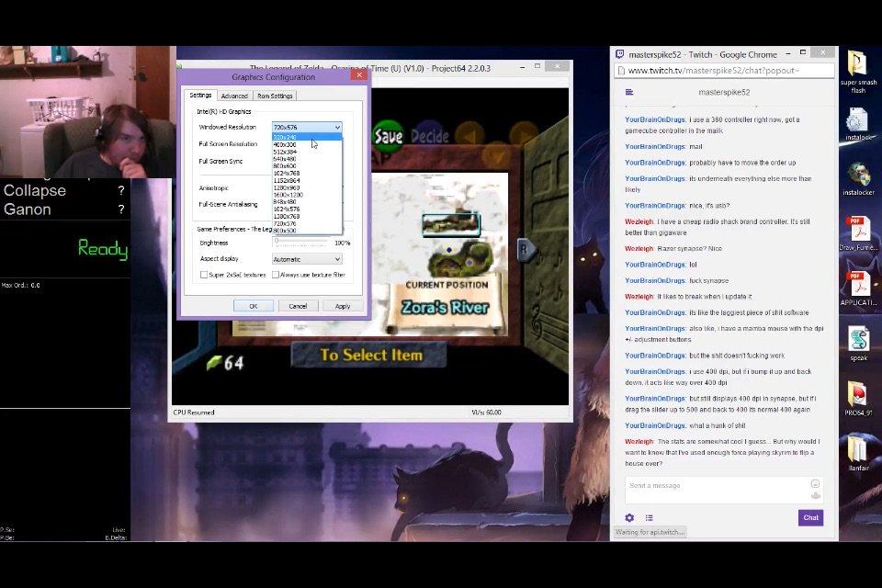Viewport: 882px width, 588px height.
Task: Open the super smash flash desktop folder
Action: pos(858,72)
